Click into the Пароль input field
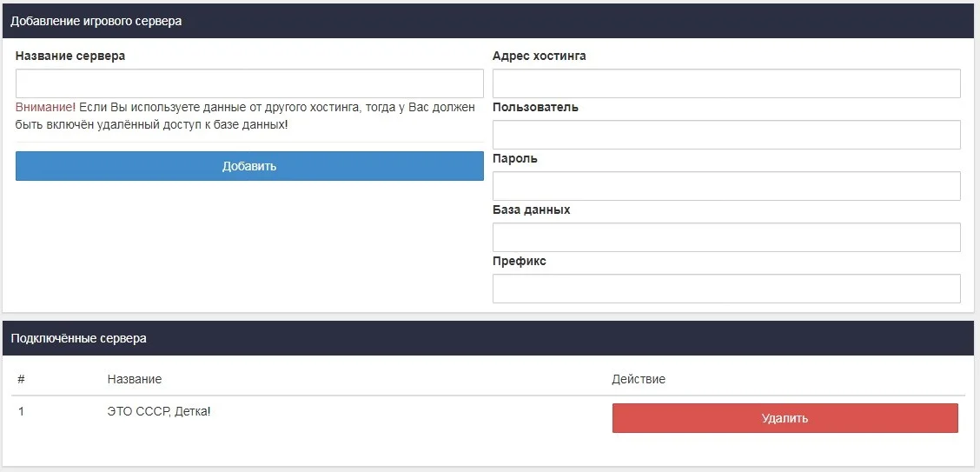 click(725, 186)
